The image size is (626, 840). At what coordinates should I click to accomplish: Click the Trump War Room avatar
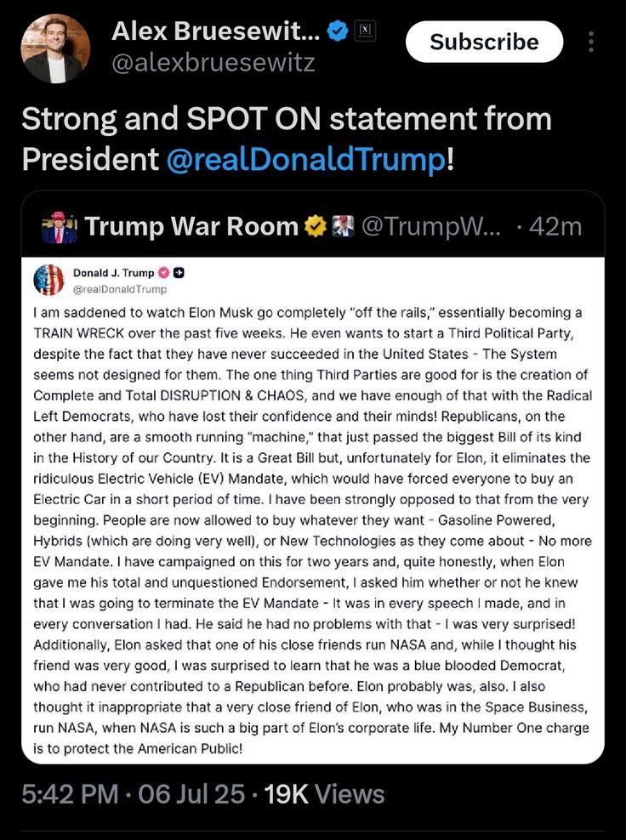pyautogui.click(x=60, y=227)
